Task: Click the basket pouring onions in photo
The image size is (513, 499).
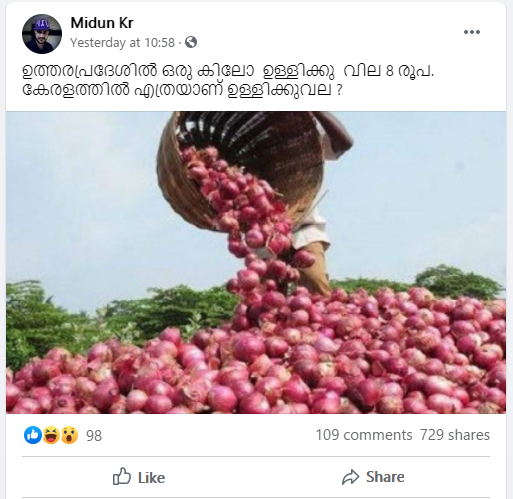Action: tap(240, 170)
